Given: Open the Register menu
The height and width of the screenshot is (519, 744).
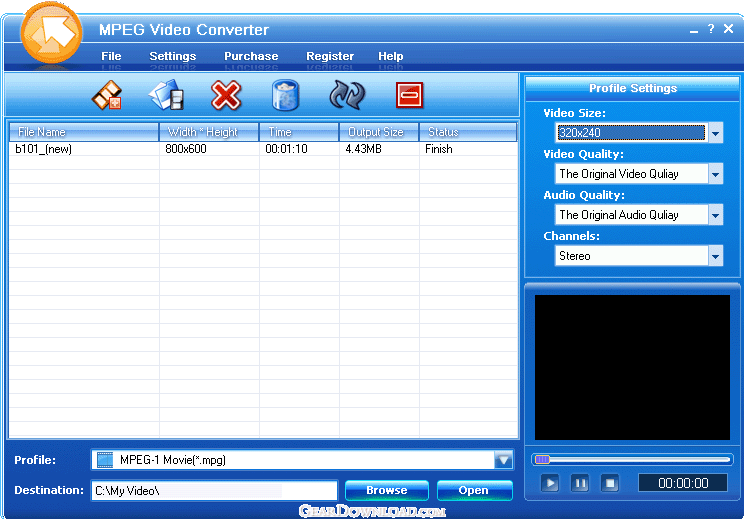Looking at the screenshot, I should (x=330, y=56).
